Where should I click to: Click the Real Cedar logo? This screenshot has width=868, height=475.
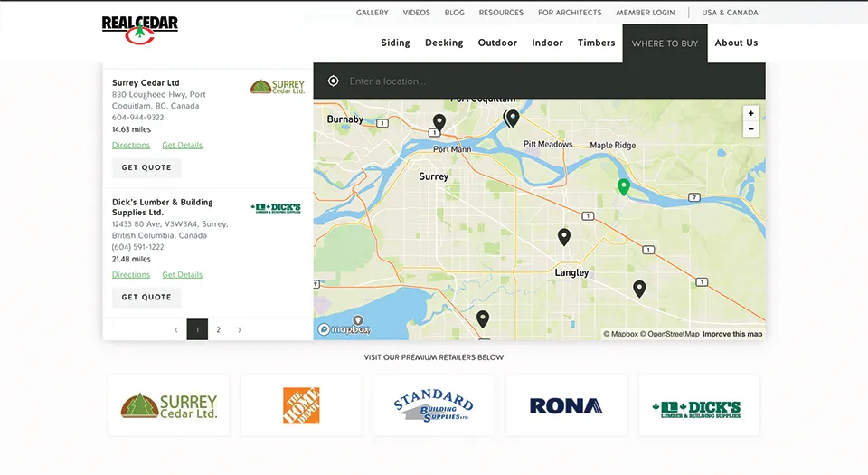click(139, 29)
